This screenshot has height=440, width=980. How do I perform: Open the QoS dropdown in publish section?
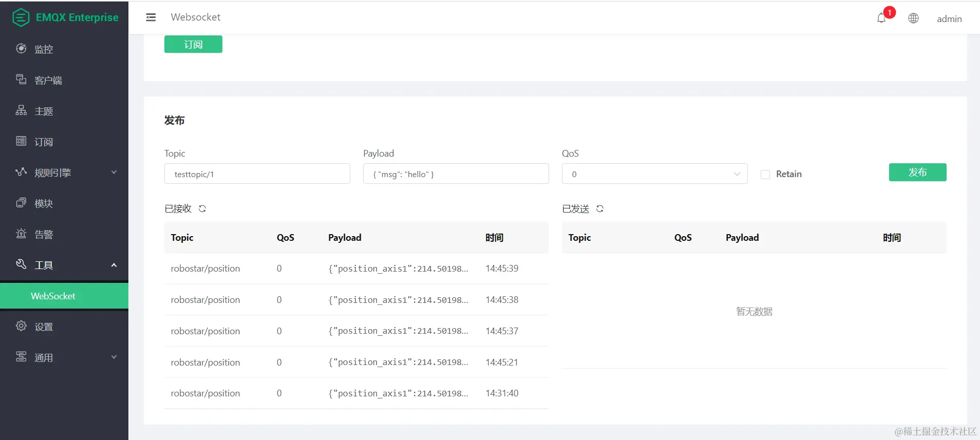click(654, 174)
